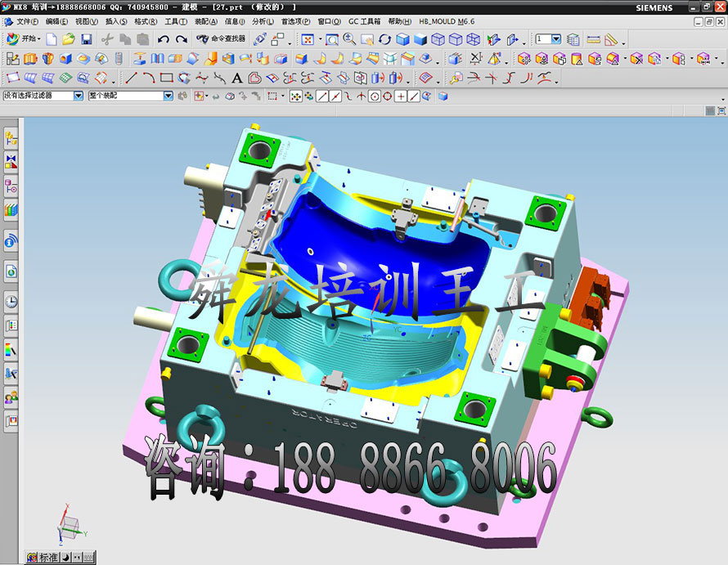Select the Revolve feature icon
Viewport: 728px width, 565px height.
coord(47,59)
